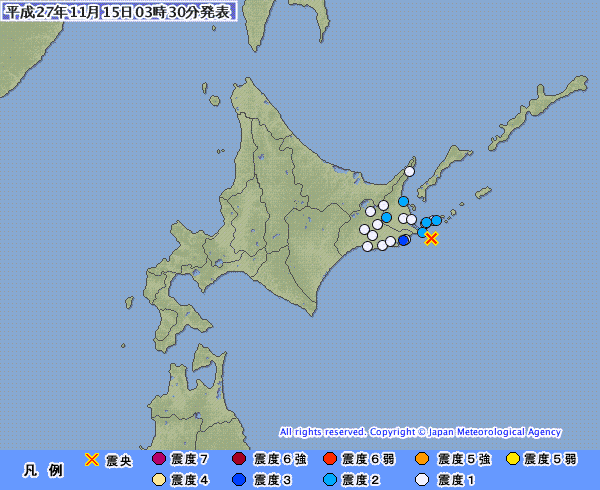This screenshot has height=490, width=600.
Task: Click the white 震度1 legend circle
Action: (422, 480)
